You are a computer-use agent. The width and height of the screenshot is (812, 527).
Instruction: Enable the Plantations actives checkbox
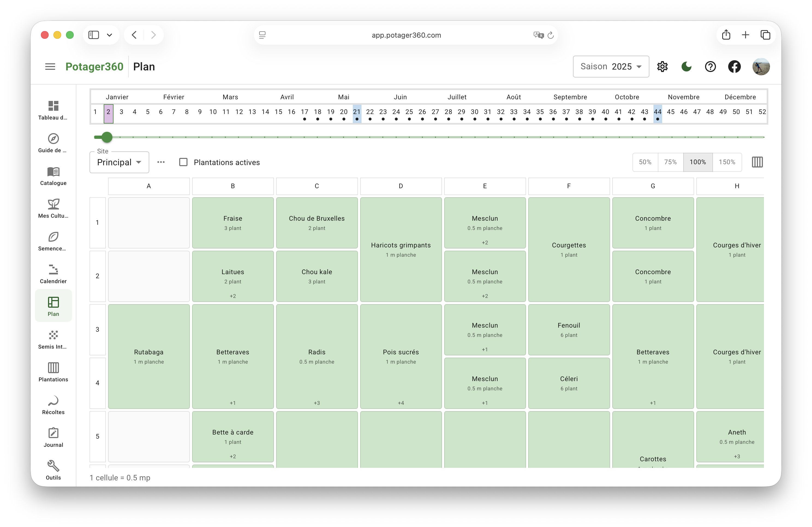(x=184, y=162)
